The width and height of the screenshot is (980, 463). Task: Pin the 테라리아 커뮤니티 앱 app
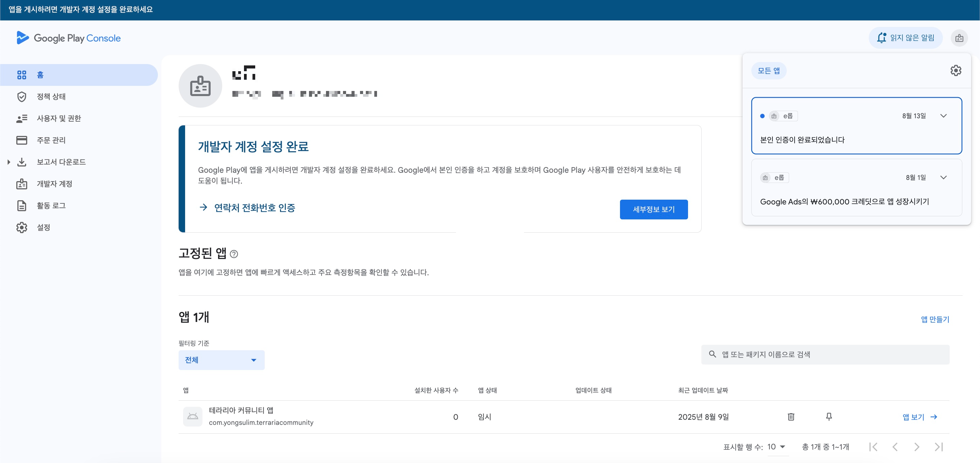829,417
